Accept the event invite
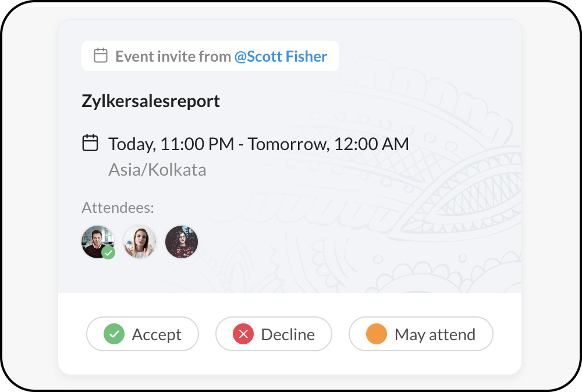Image resolution: width=582 pixels, height=392 pixels. (x=143, y=334)
